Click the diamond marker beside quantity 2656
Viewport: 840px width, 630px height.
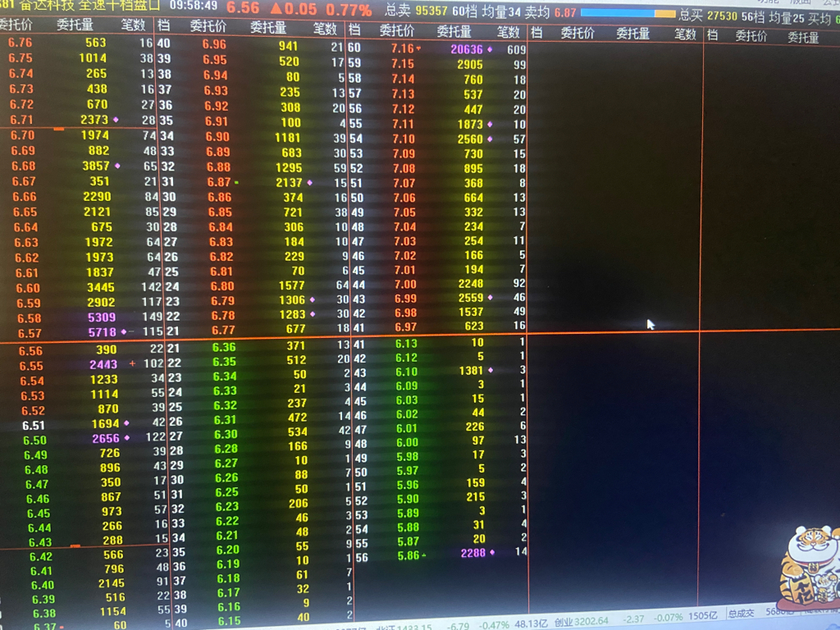point(127,438)
